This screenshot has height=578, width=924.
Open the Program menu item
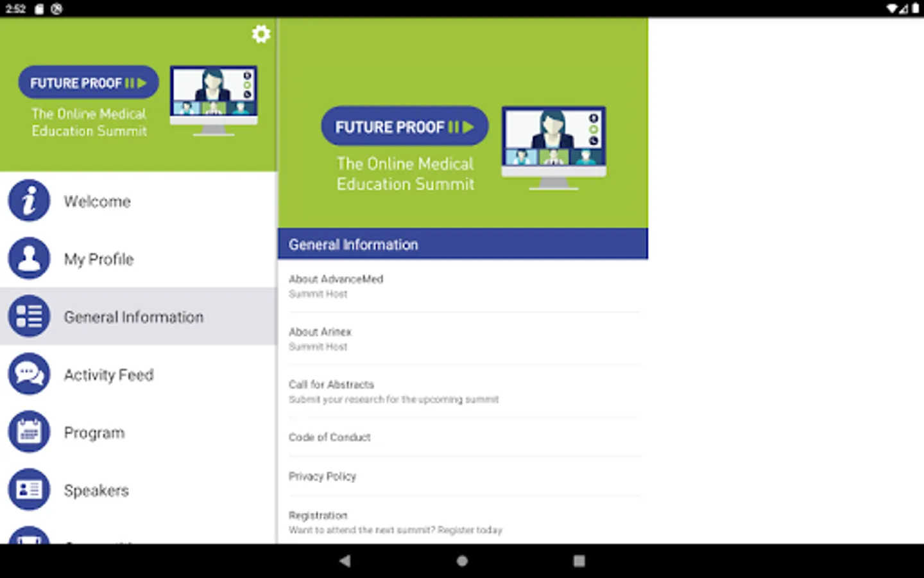click(139, 432)
